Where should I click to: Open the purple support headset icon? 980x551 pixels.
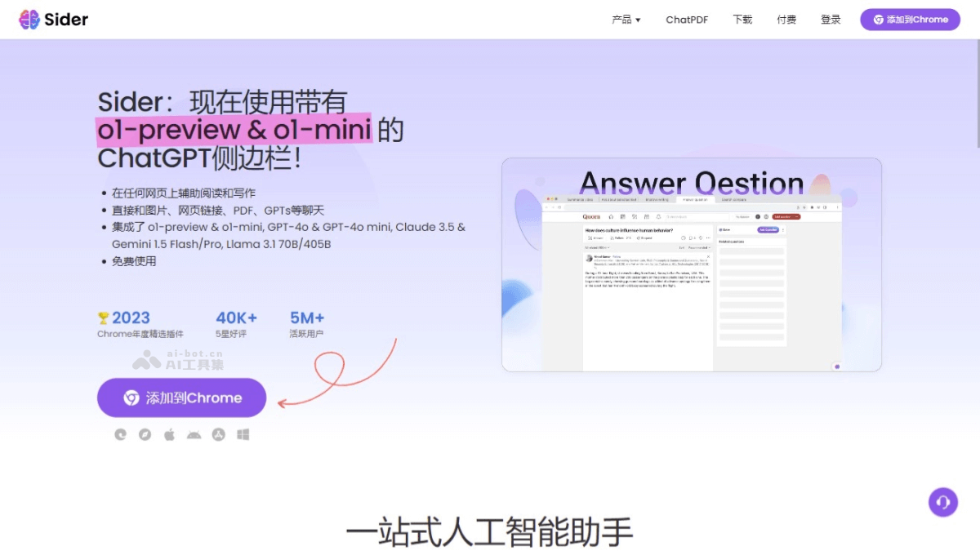[943, 503]
